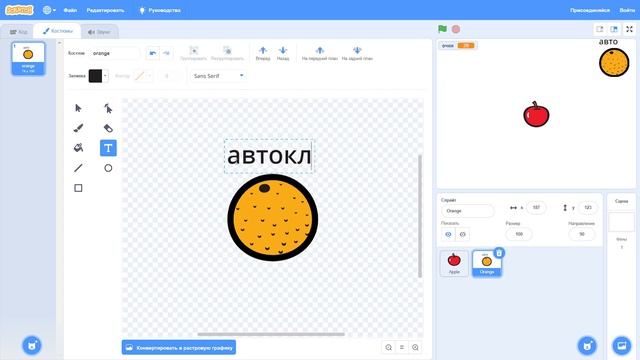Image resolution: width=640 pixels, height=360 pixels.
Task: Send selection to back
Action: (357, 53)
